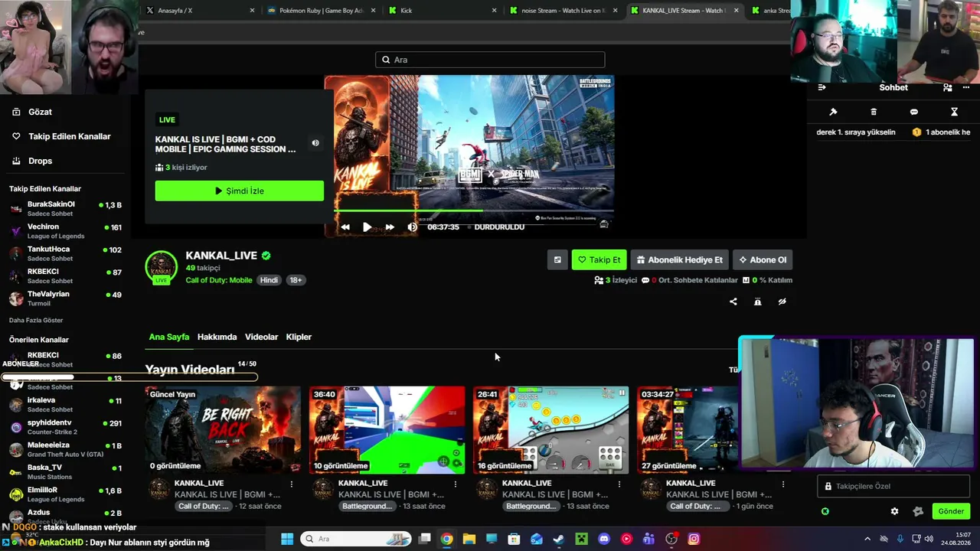This screenshot has width=980, height=551.
Task: Open Minecraft from the taskbar
Action: 582,539
